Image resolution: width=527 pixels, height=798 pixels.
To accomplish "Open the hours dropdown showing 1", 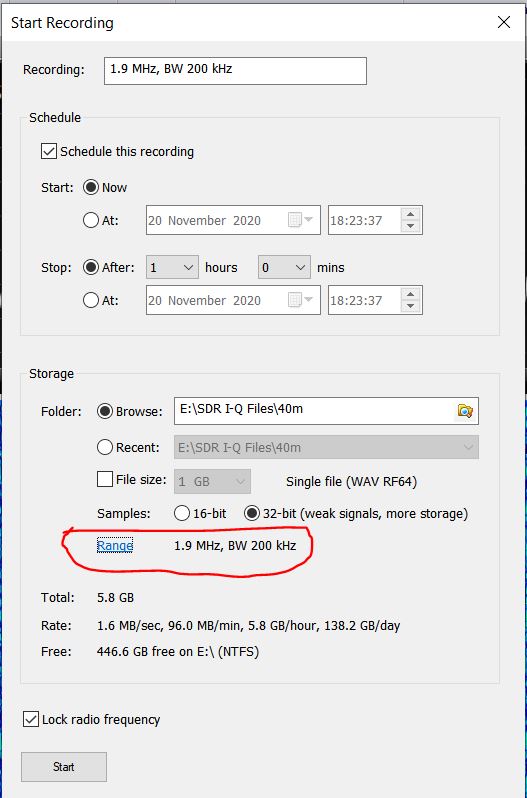I will (x=172, y=268).
